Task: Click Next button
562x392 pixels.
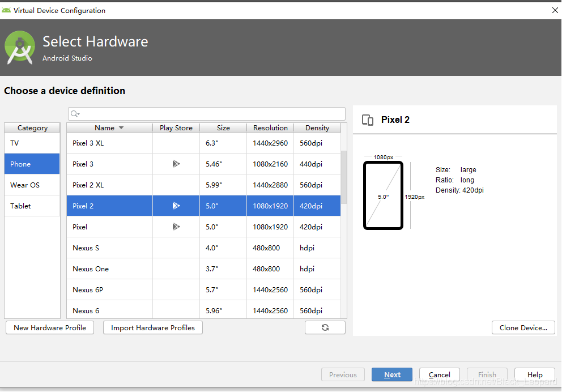Action: [391, 375]
